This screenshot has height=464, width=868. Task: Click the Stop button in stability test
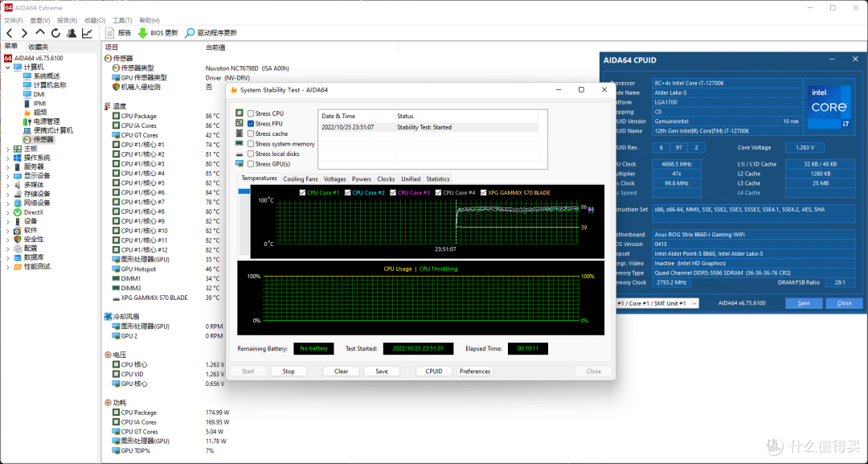pos(289,372)
